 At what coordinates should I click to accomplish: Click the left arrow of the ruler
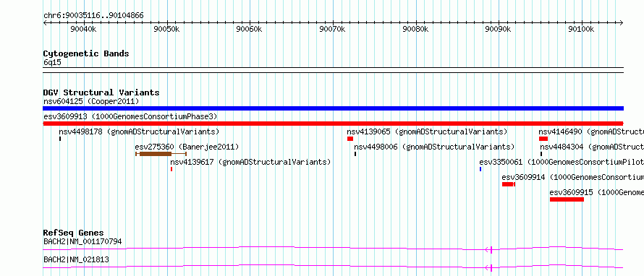(x=45, y=23)
